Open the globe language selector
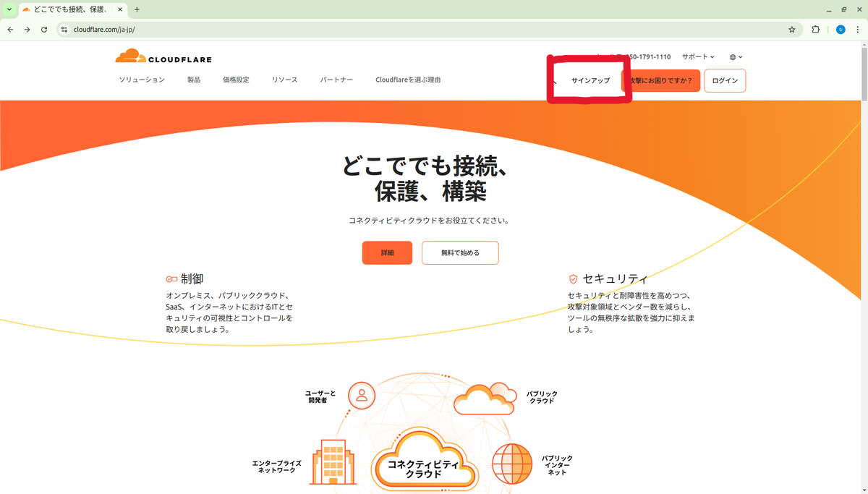This screenshot has width=868, height=494. 736,57
